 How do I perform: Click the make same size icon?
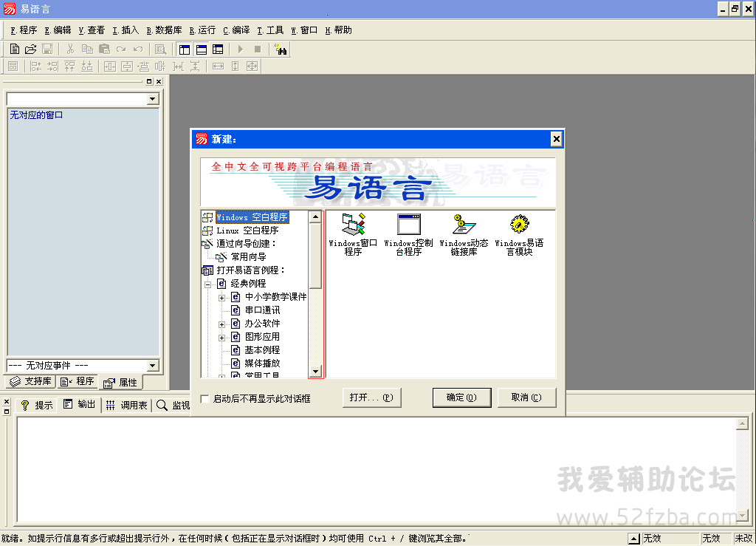point(252,66)
